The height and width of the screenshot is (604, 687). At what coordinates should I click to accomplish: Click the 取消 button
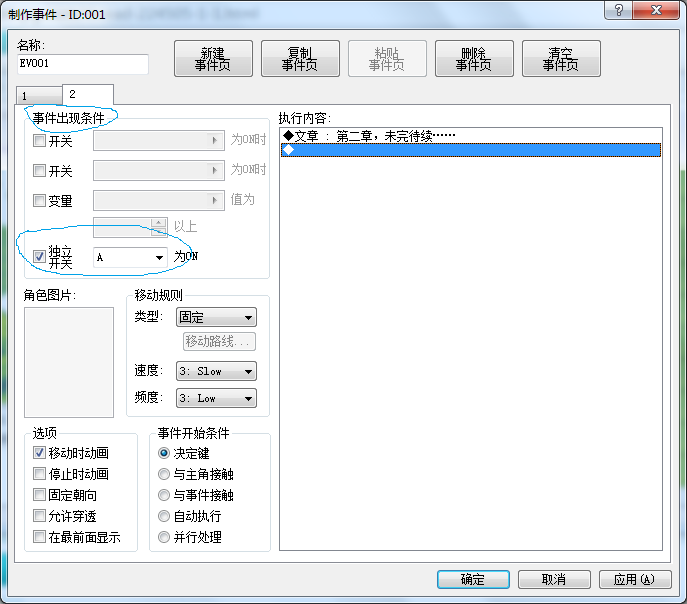[554, 579]
